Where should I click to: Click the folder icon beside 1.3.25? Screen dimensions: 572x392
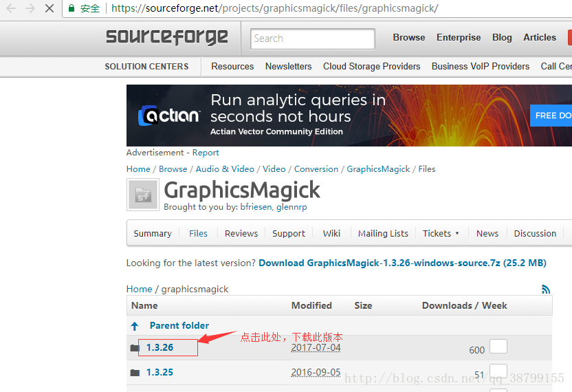click(135, 373)
